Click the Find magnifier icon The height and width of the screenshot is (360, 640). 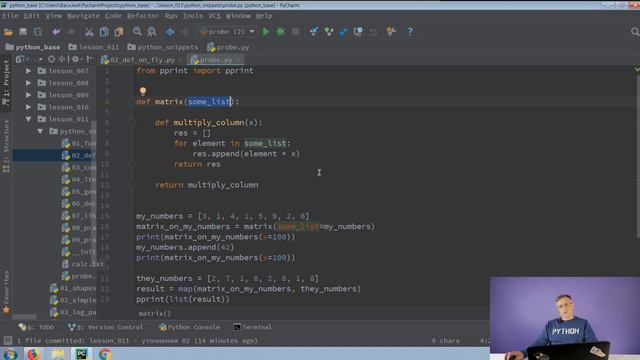pyautogui.click(x=137, y=32)
